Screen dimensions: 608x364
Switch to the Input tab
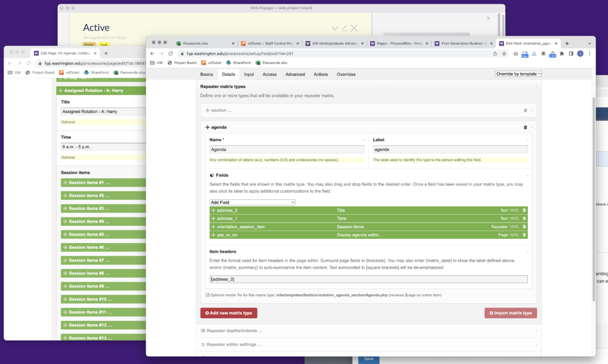pyautogui.click(x=249, y=74)
